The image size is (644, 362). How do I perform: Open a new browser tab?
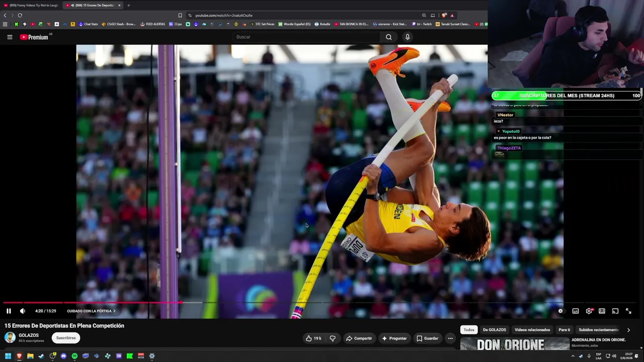pos(128,5)
